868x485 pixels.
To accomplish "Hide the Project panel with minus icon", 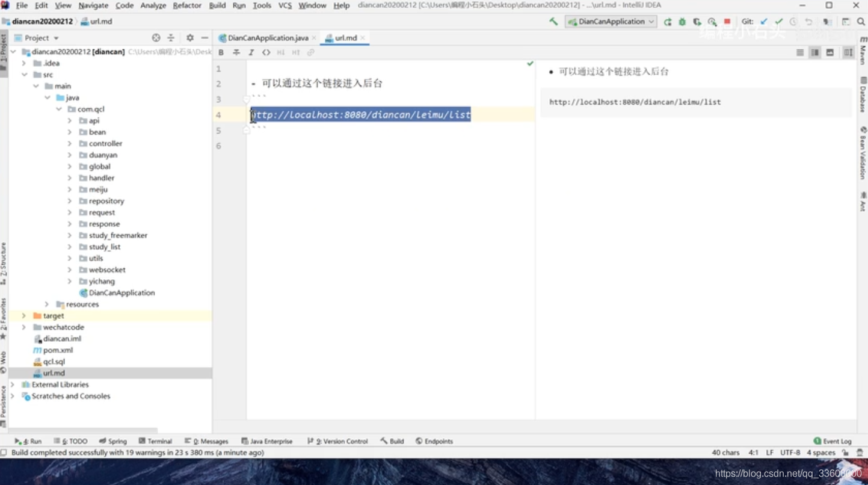I will pos(205,37).
